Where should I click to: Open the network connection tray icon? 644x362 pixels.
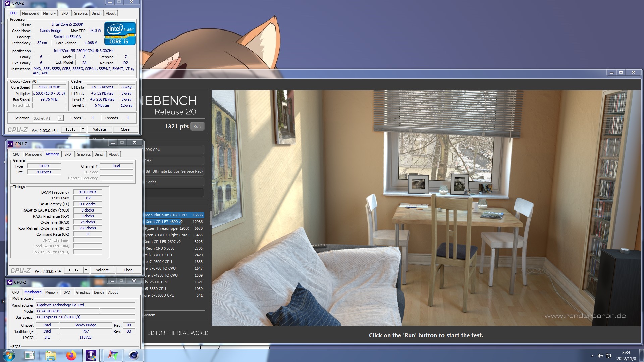(x=608, y=356)
